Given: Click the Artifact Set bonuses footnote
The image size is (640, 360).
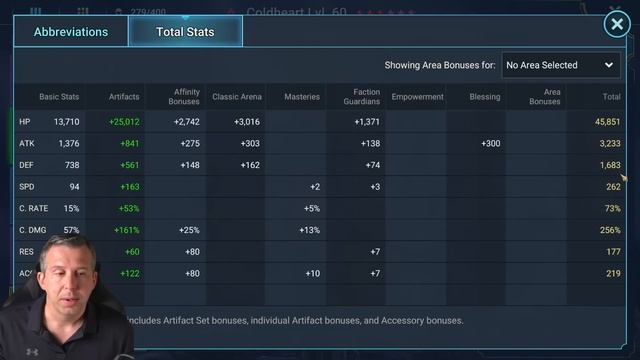Looking at the screenshot, I should (x=296, y=320).
